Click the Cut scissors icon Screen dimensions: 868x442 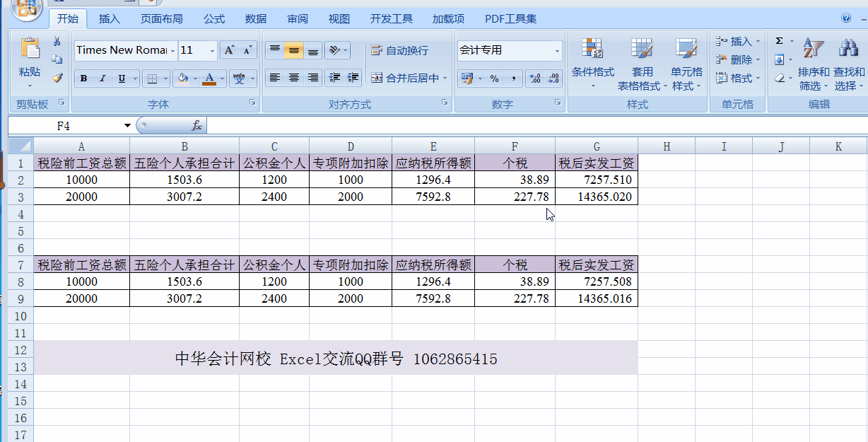click(x=57, y=42)
